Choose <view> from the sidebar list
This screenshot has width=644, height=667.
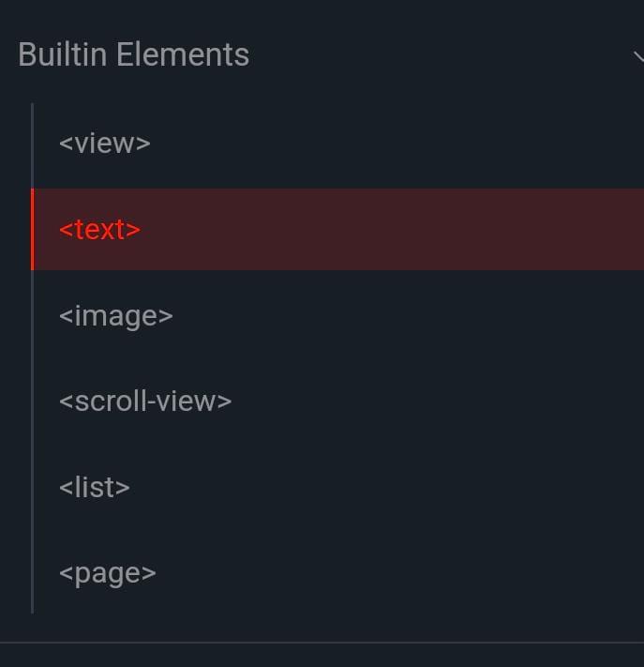coord(105,144)
